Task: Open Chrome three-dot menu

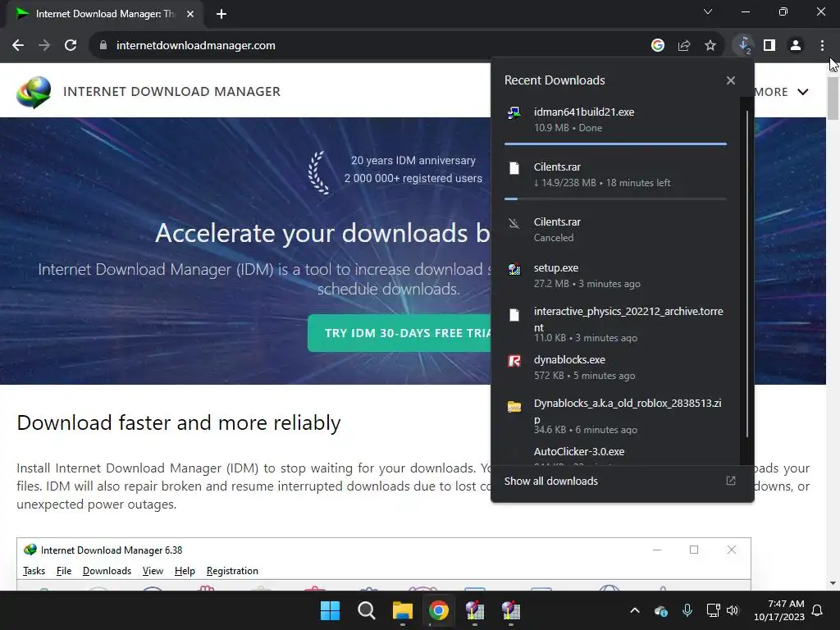Action: tap(822, 46)
